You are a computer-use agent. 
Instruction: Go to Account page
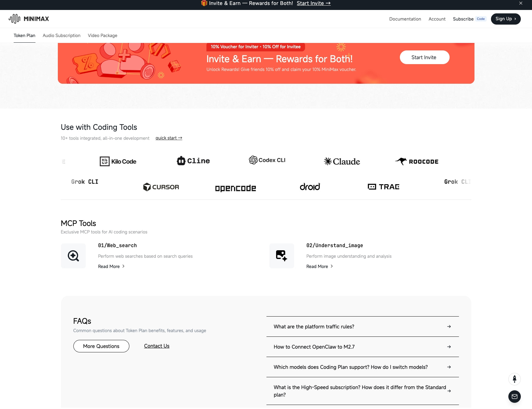[x=437, y=19]
